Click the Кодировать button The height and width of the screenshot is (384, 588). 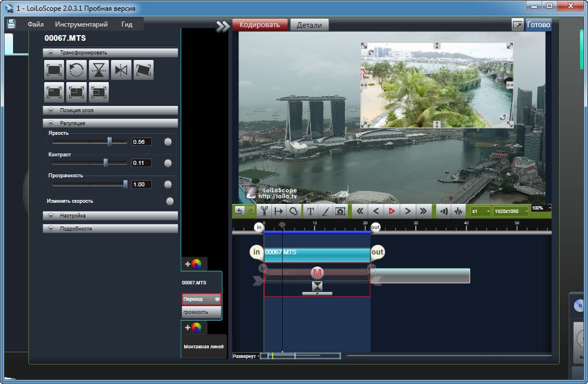pos(259,25)
